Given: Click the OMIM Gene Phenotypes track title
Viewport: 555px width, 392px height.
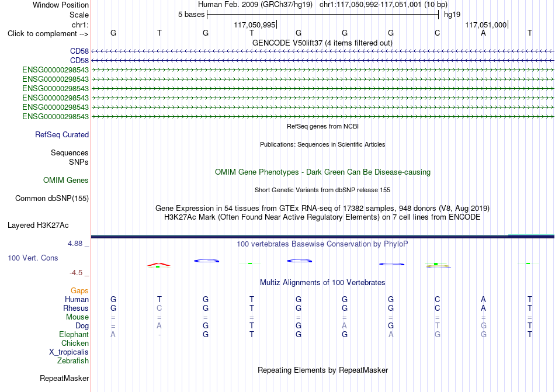Looking at the screenshot, I should pyautogui.click(x=323, y=172).
